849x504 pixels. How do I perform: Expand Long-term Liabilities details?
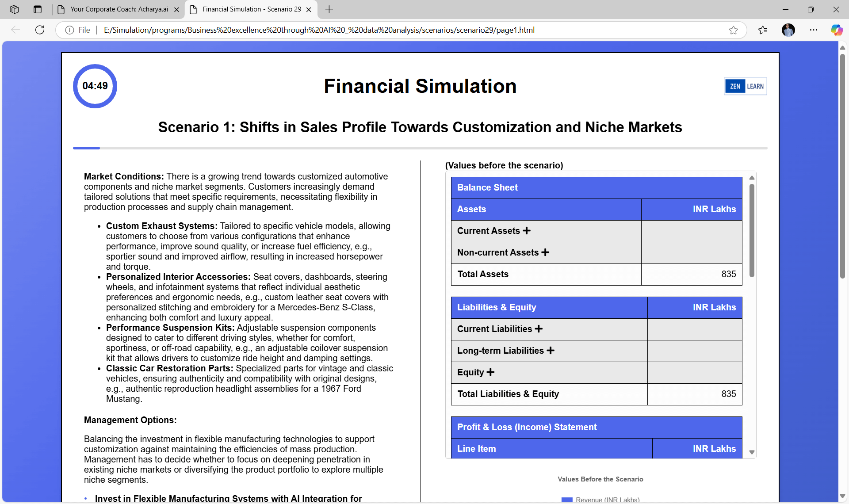tap(551, 350)
